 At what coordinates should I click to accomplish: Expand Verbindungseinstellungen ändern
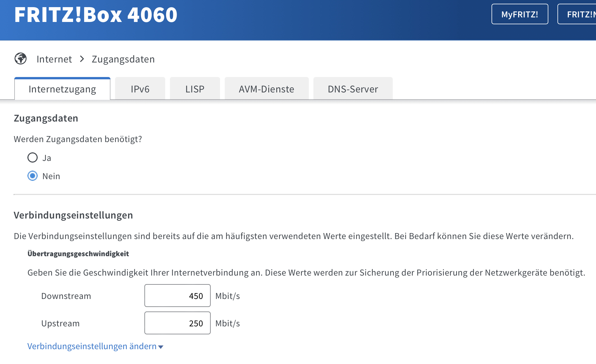click(x=95, y=346)
